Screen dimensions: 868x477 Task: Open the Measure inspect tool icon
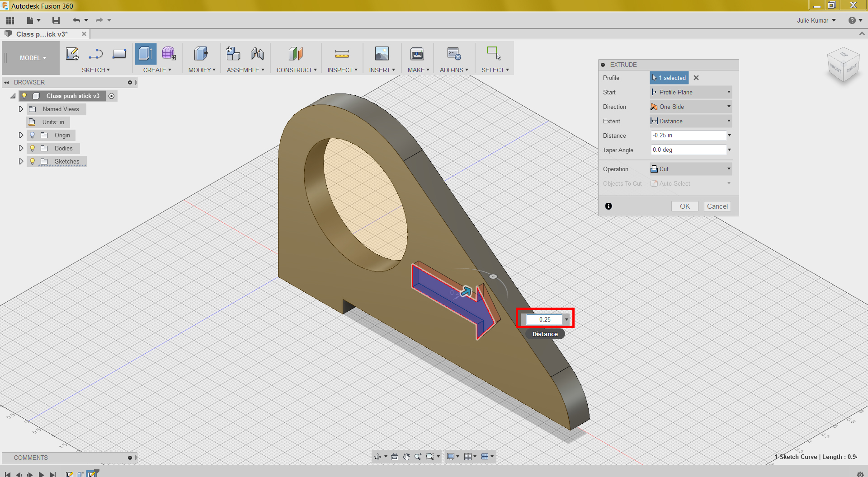point(342,54)
